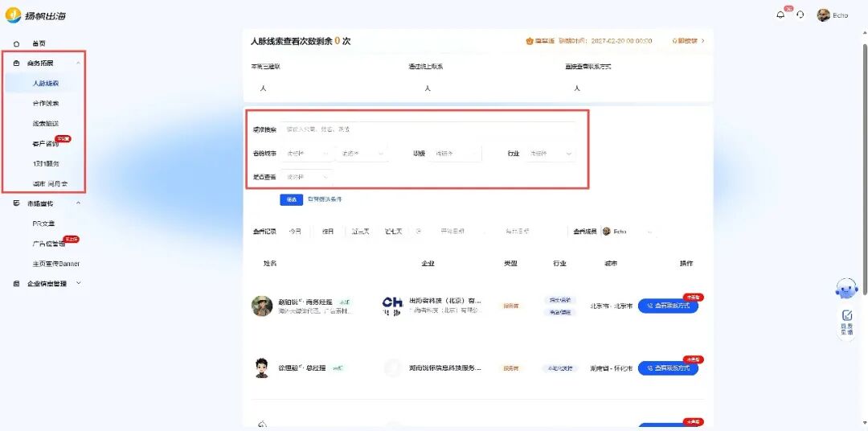Open 客户咨询 in the sidebar

45,143
